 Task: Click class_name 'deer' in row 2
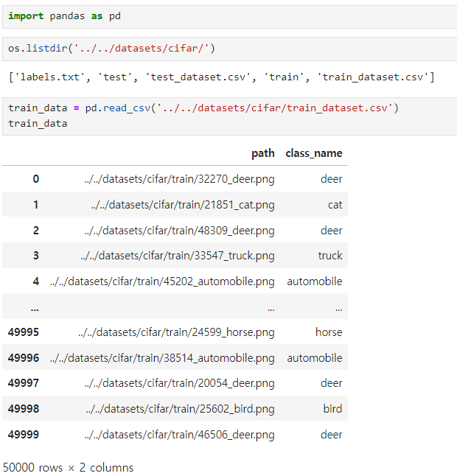(x=331, y=231)
